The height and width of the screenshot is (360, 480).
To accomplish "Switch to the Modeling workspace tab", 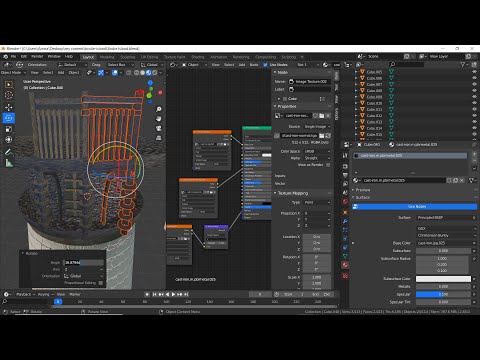I will coord(107,57).
